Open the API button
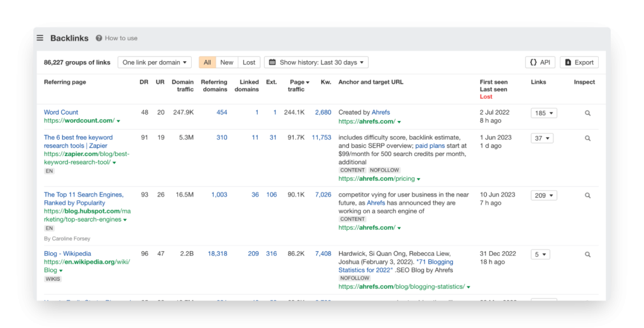The image size is (644, 328). [x=540, y=62]
